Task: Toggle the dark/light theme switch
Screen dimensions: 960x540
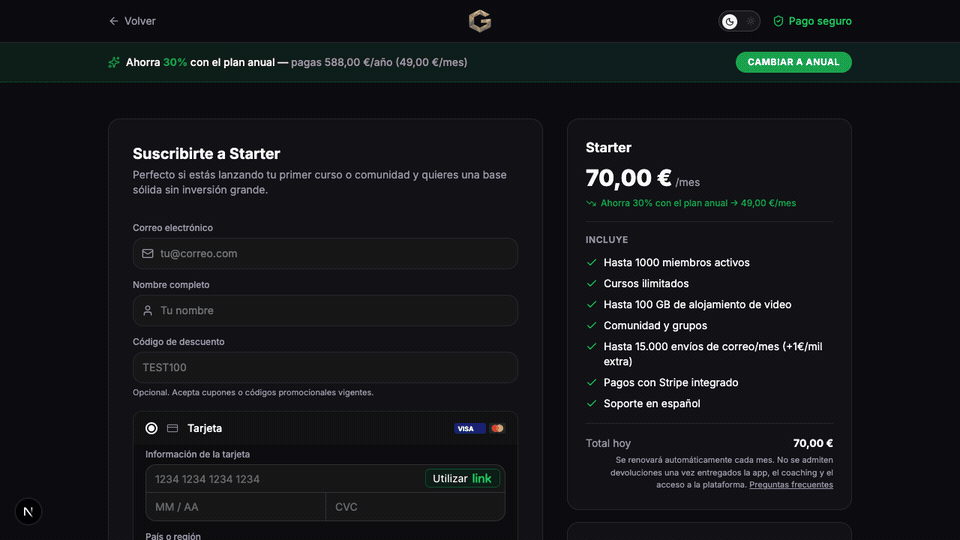Action: point(739,21)
